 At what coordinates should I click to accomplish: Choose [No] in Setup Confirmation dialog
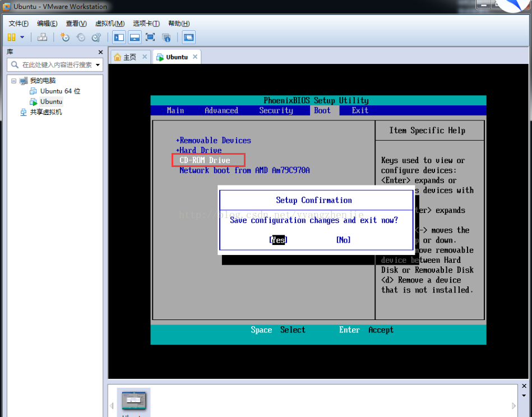(343, 240)
